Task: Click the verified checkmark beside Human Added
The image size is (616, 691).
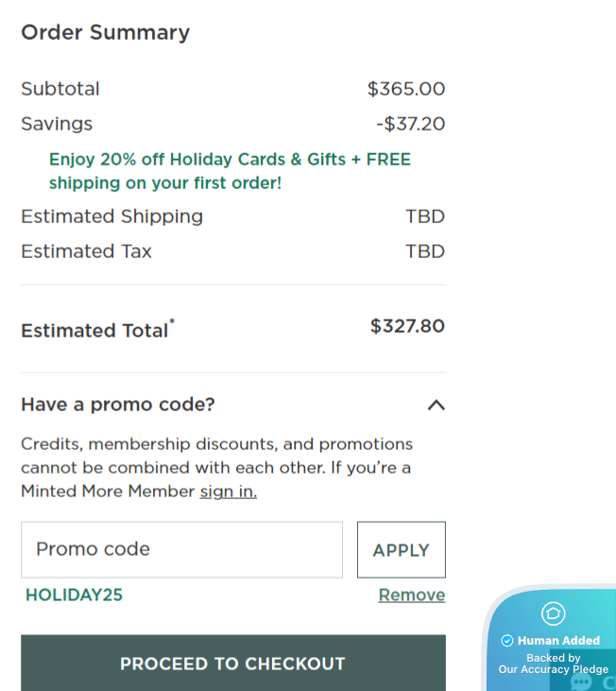Action: tap(507, 641)
